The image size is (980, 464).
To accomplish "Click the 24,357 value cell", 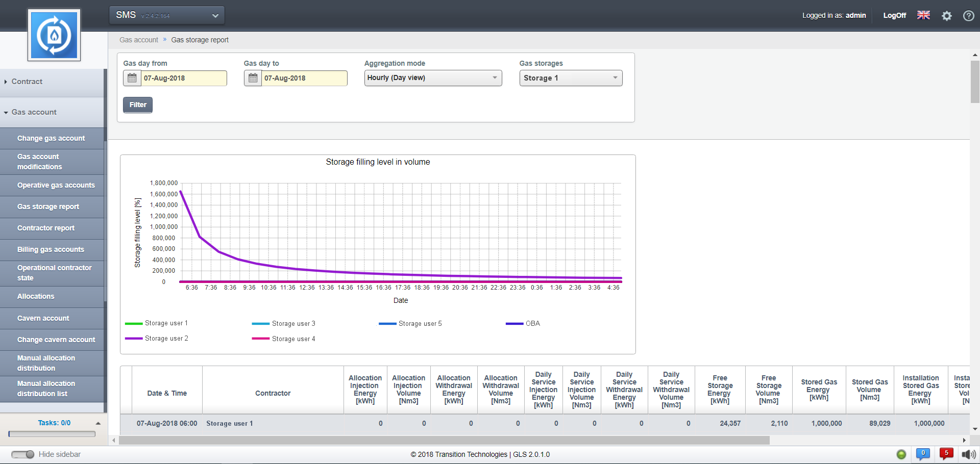I will tap(720, 423).
